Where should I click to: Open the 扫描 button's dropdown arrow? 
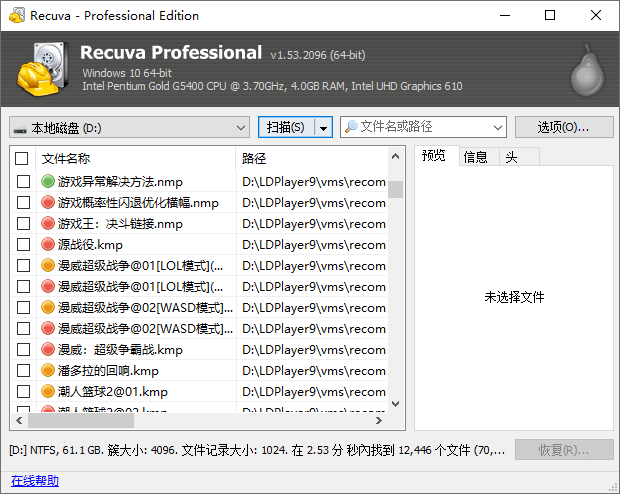(x=323, y=128)
